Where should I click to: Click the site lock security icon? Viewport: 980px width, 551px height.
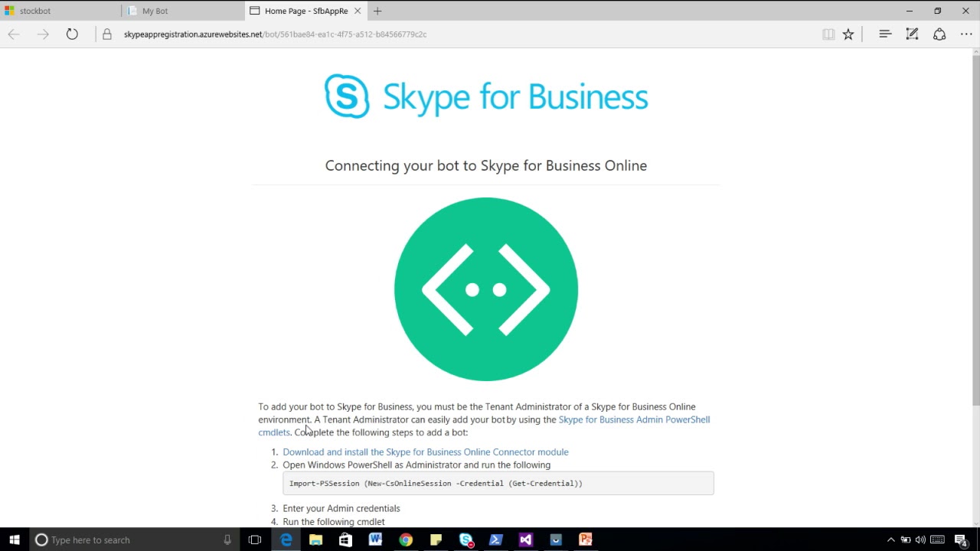pos(107,34)
